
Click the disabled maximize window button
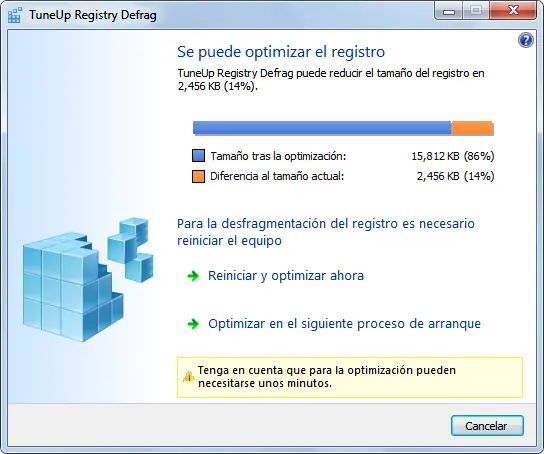476,11
